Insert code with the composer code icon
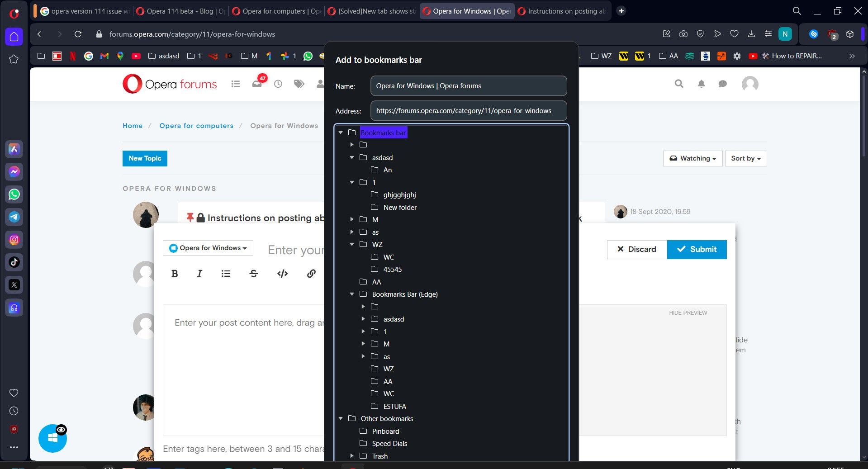The width and height of the screenshot is (868, 469). 282,274
